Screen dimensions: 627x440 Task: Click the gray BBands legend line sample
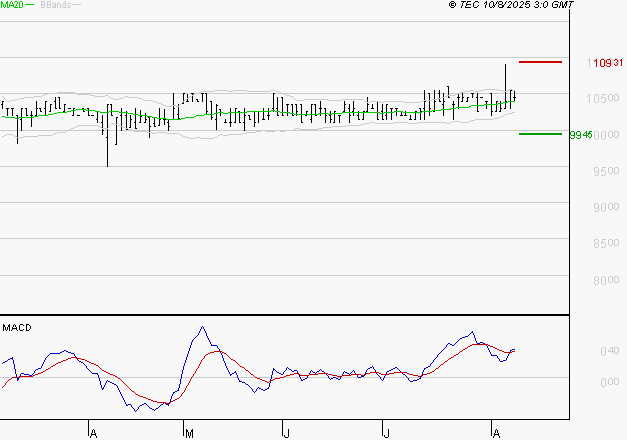click(x=75, y=6)
